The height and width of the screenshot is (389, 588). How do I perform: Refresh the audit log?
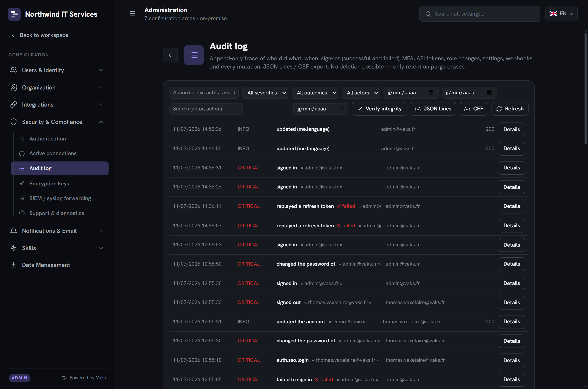coord(510,109)
